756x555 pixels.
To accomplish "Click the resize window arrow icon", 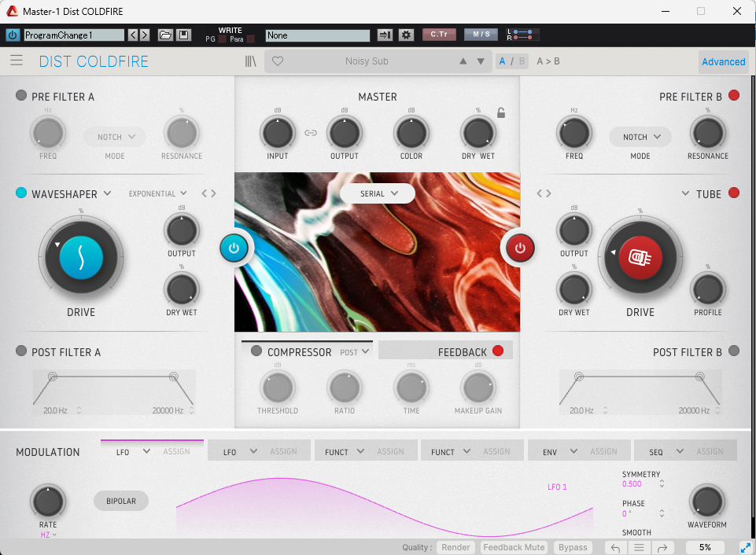I will tap(746, 548).
